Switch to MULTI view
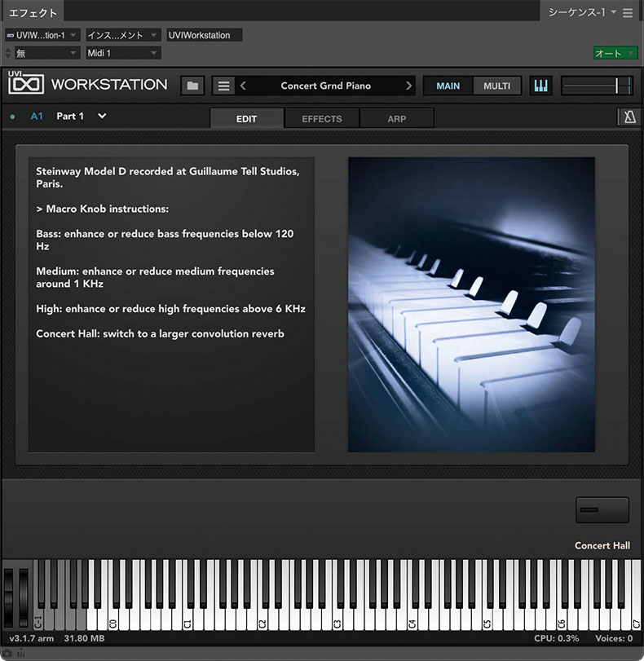This screenshot has height=661, width=644. click(496, 86)
